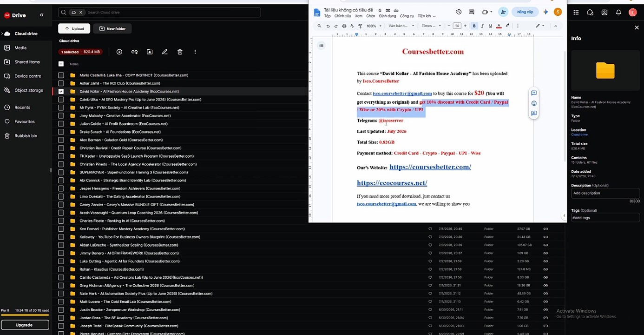Open highlight color tool in Docs
The height and width of the screenshot is (335, 644).
(507, 26)
